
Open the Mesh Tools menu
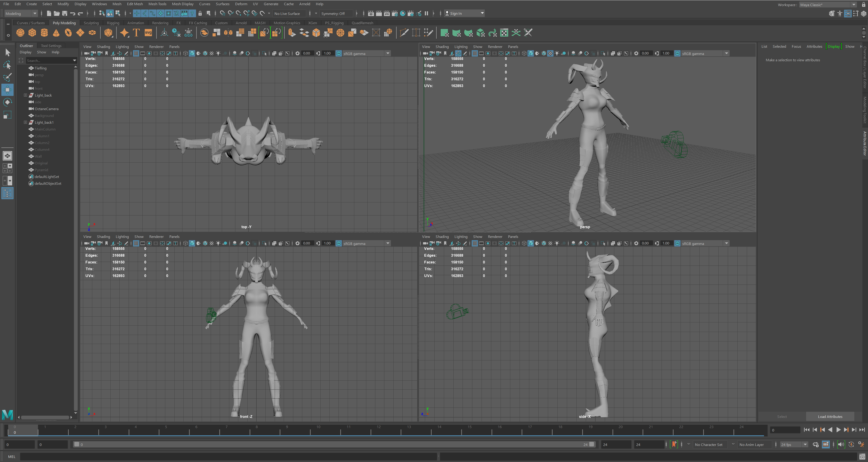coord(157,4)
